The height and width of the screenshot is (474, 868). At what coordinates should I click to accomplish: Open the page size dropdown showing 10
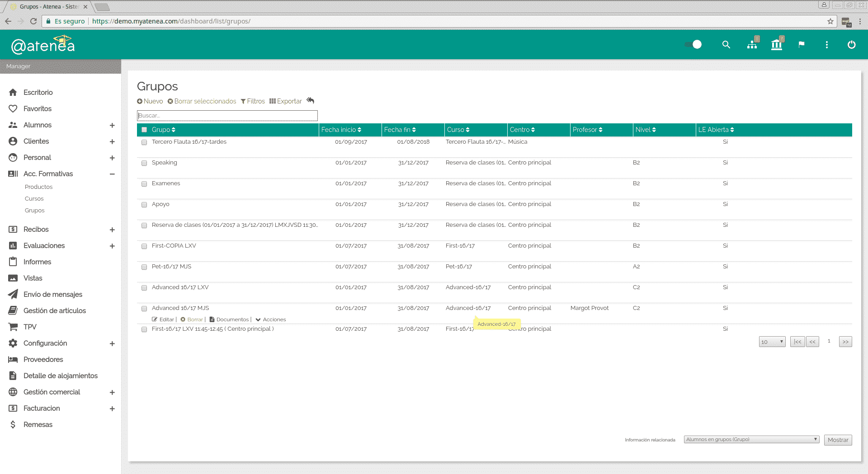point(772,342)
